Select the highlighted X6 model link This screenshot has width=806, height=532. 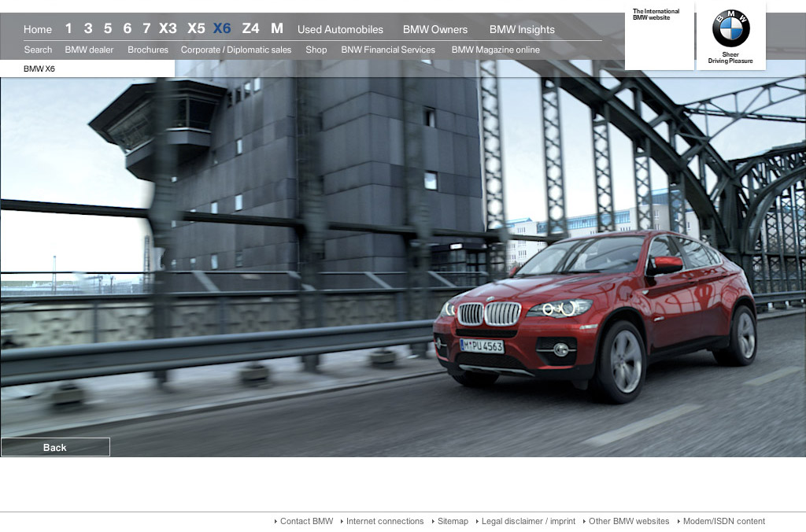pyautogui.click(x=222, y=28)
